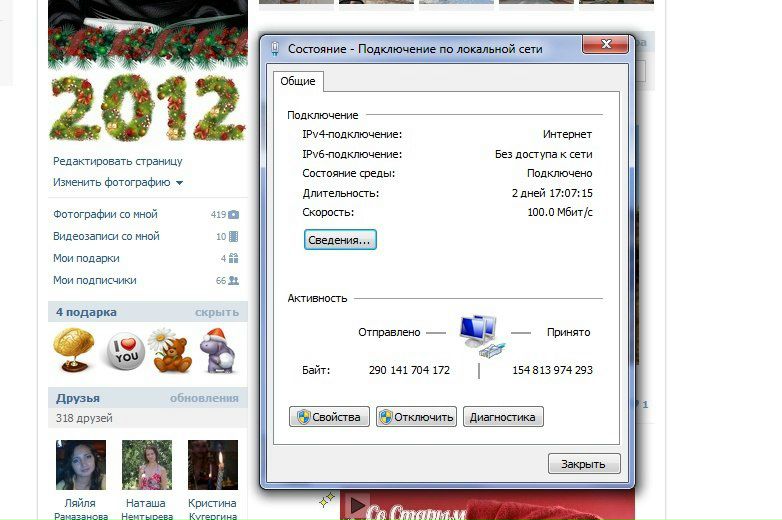
Task: Open Наташа Немтырева's friend thumbnail
Action: 147,465
